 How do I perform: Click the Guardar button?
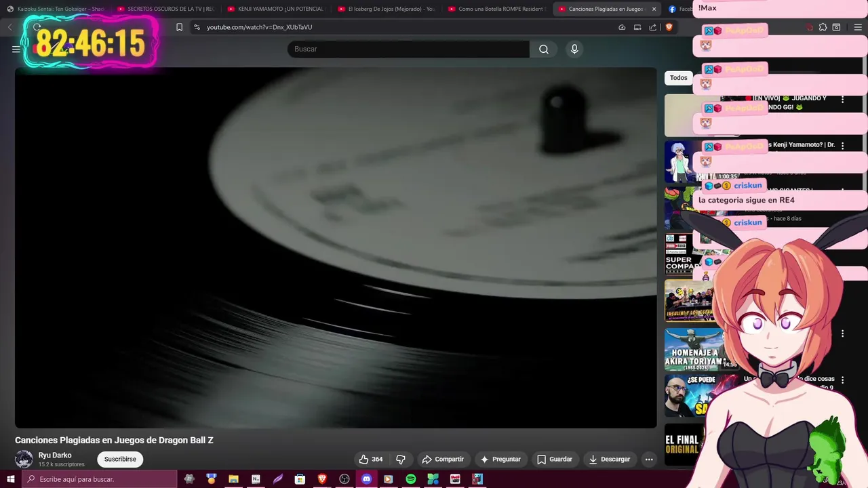[x=554, y=459]
